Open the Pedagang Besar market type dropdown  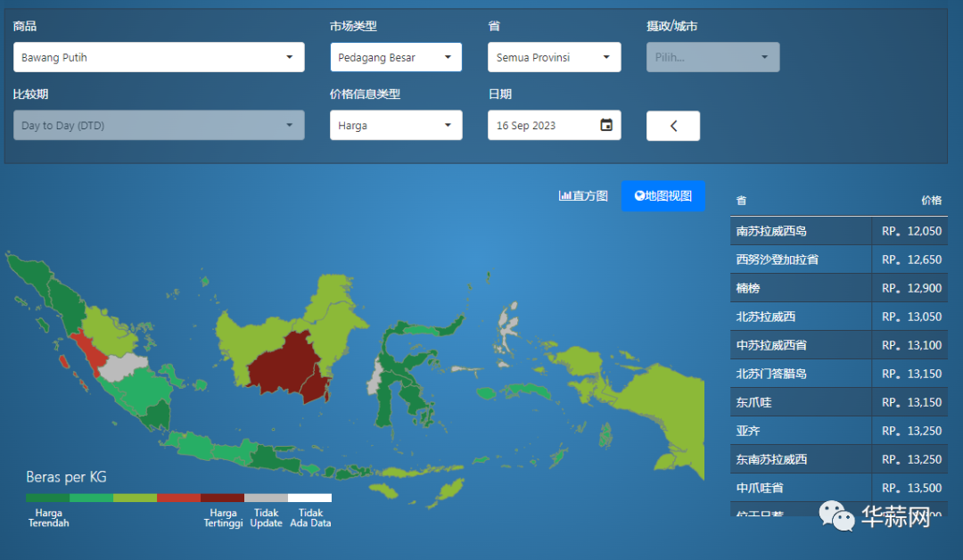point(396,57)
